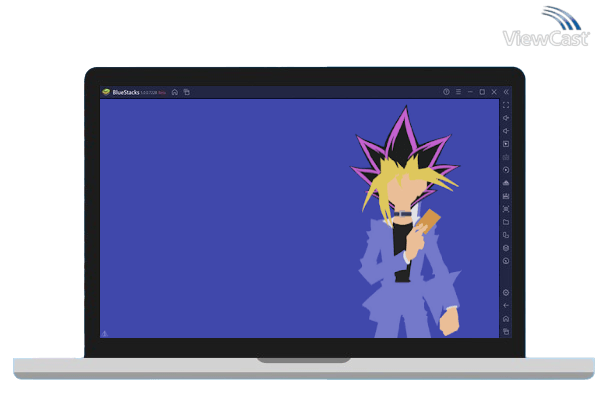Select the Install APK sidebar icon

pos(506,183)
